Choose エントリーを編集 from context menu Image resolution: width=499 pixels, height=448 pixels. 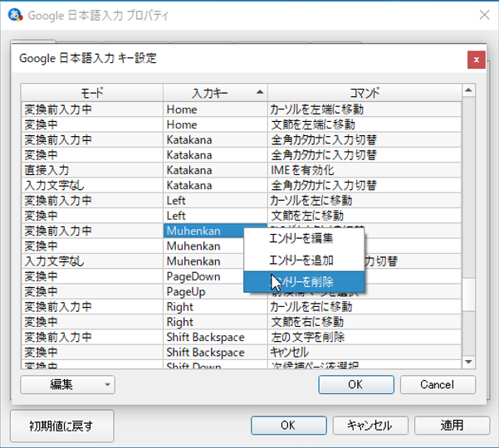pyautogui.click(x=304, y=239)
